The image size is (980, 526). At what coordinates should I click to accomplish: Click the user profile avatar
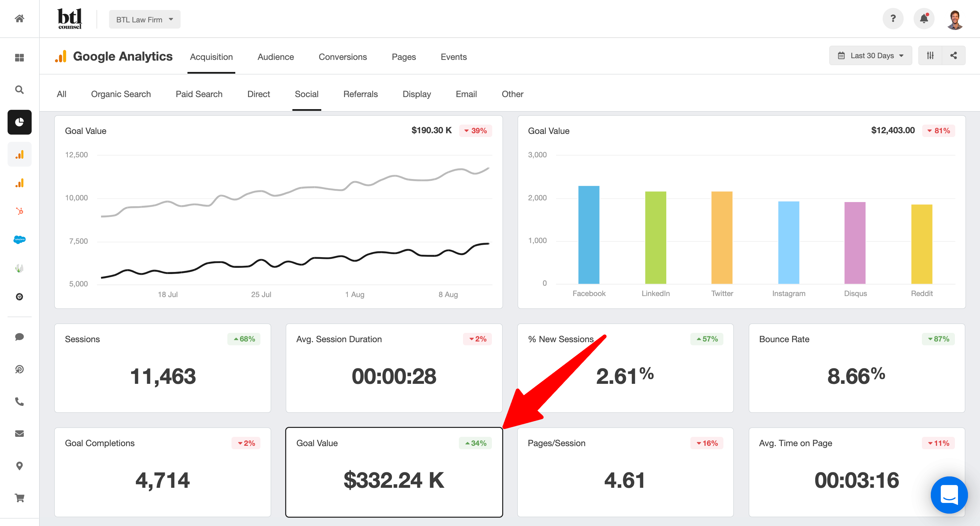[x=955, y=19]
